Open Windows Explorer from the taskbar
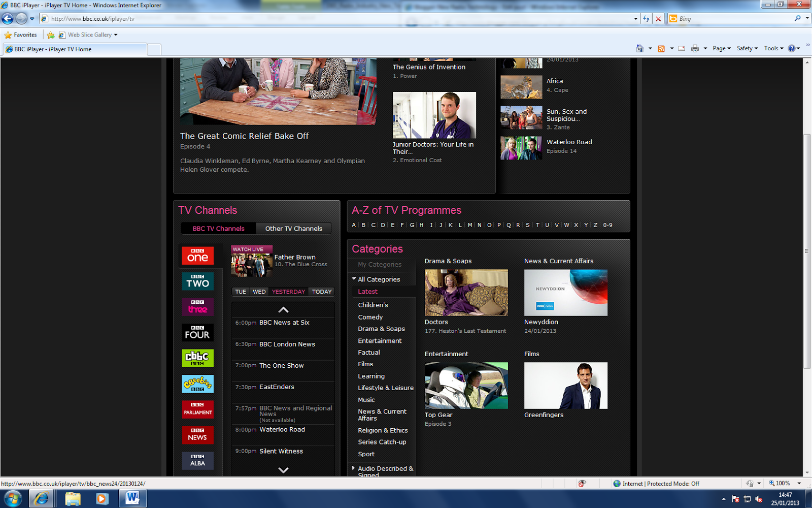The width and height of the screenshot is (812, 508). [73, 499]
